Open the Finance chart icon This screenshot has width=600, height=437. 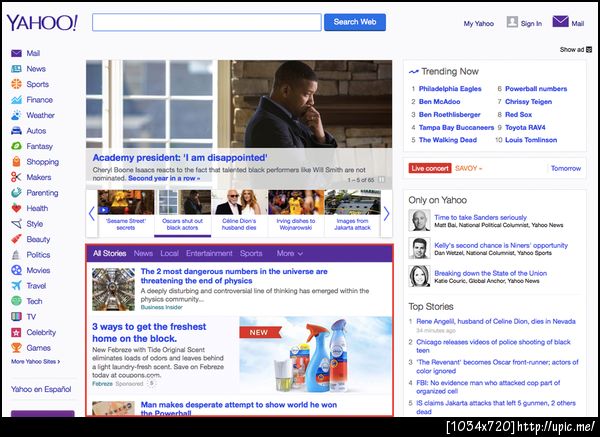[x=16, y=100]
